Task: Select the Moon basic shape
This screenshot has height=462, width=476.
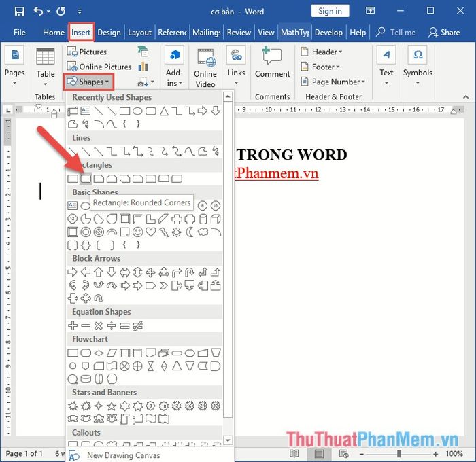Action: [x=190, y=232]
